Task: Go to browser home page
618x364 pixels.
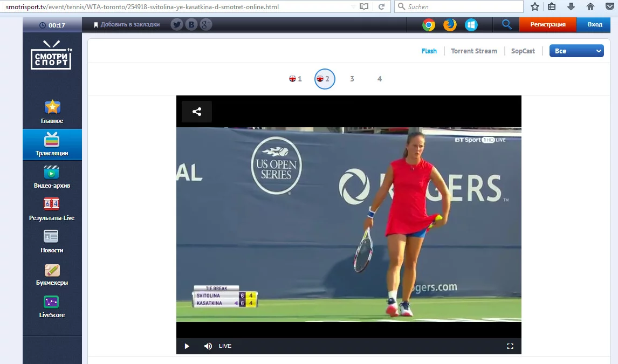Action: pos(590,6)
